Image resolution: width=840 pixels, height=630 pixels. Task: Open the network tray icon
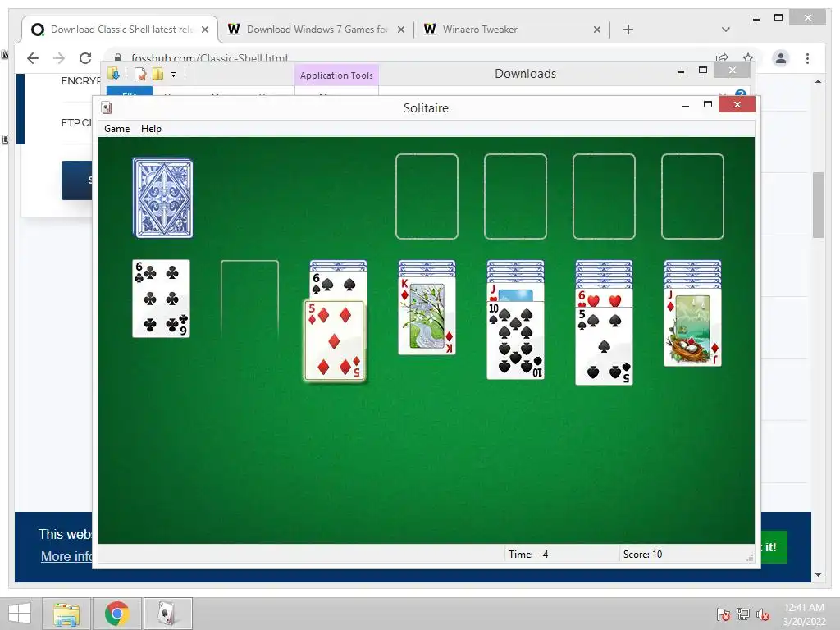pyautogui.click(x=743, y=614)
